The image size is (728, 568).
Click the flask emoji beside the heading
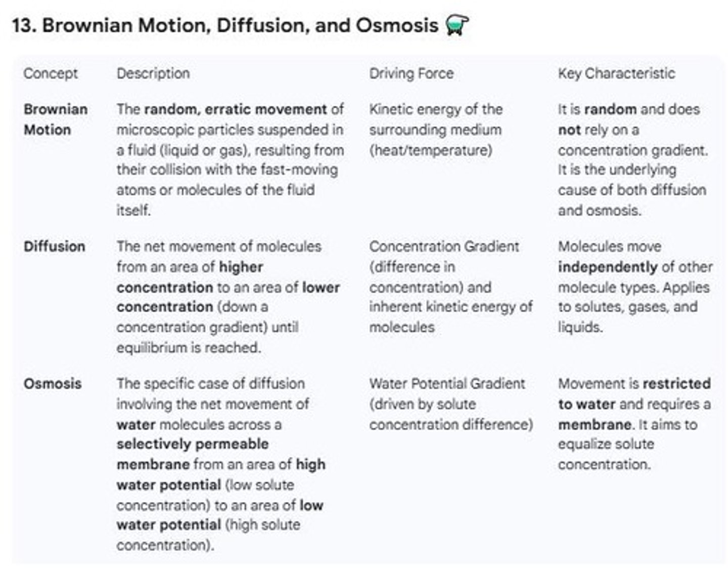tap(457, 25)
